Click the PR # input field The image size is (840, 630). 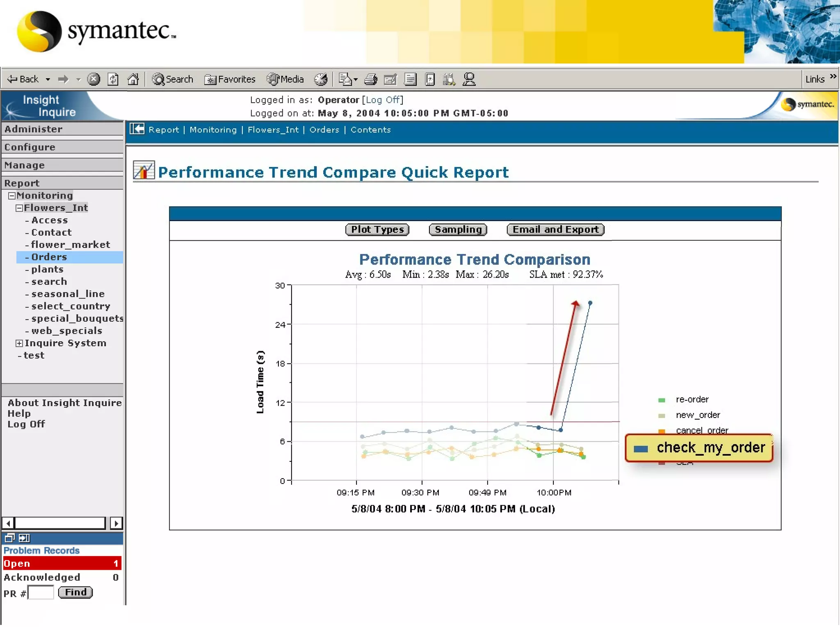point(41,593)
